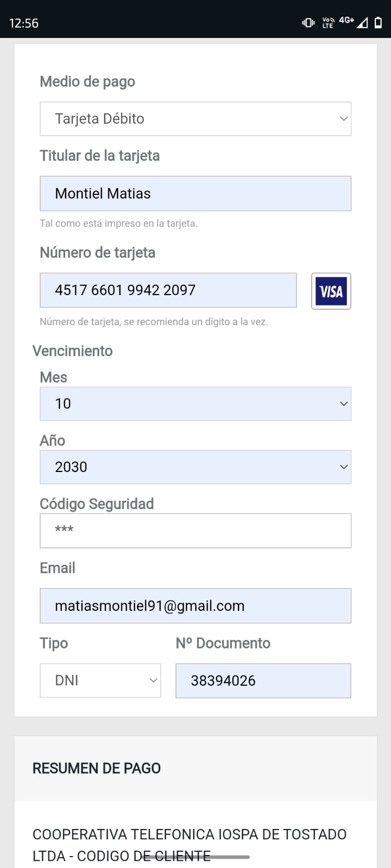Viewport: 391px width, 868px height.
Task: Tap the clock showing 12:56
Action: pos(24,23)
